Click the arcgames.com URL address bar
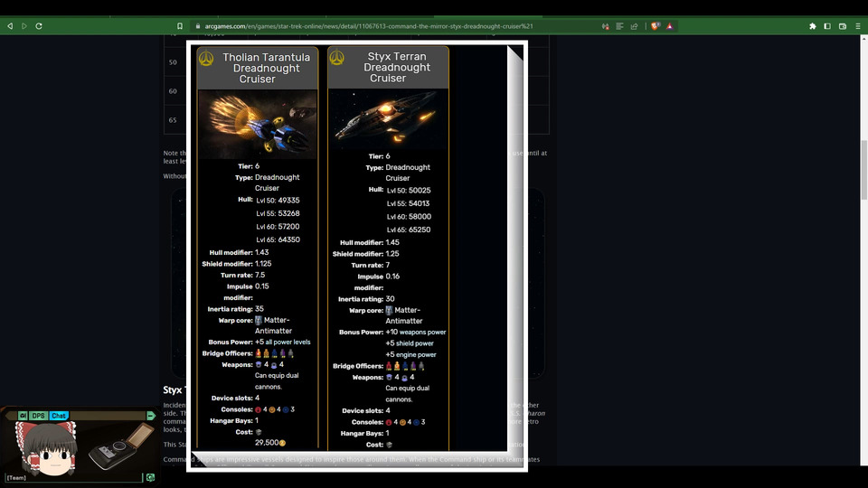868x488 pixels. pyautogui.click(x=369, y=26)
